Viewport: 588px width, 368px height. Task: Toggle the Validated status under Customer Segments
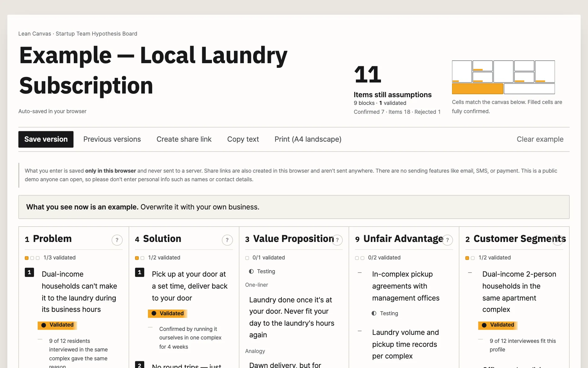498,325
